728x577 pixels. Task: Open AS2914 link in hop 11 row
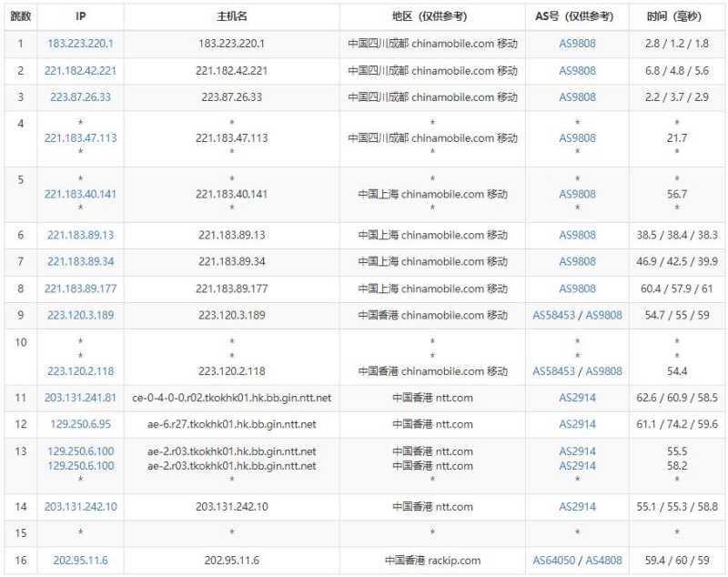(577, 398)
